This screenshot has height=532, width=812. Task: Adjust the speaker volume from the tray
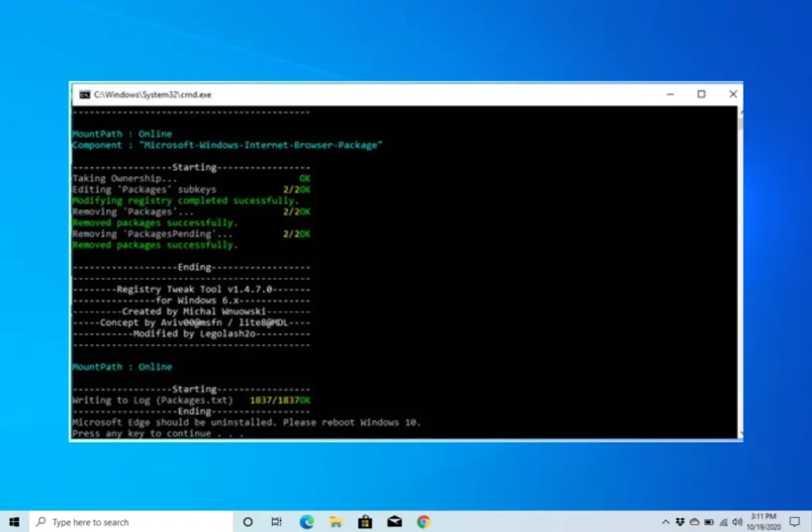pos(737,522)
